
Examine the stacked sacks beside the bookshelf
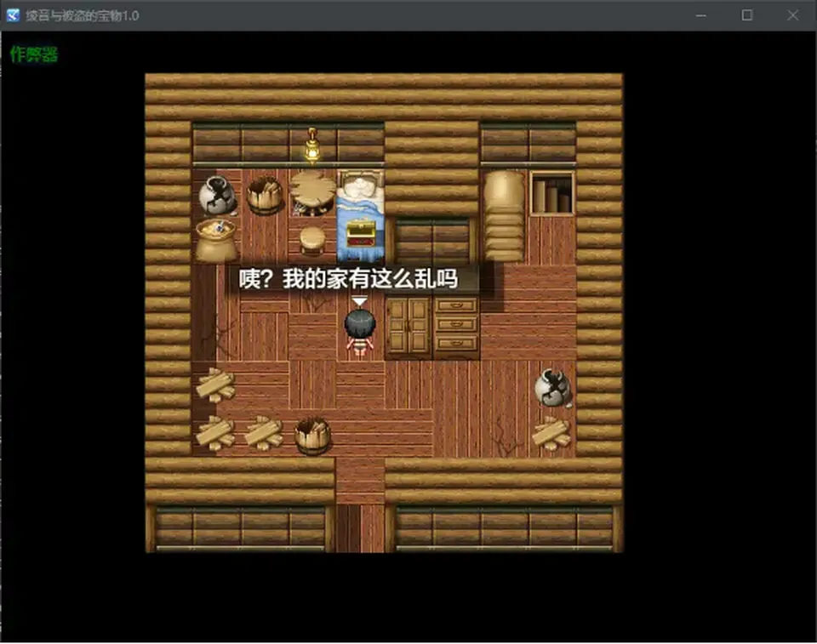[x=505, y=216]
